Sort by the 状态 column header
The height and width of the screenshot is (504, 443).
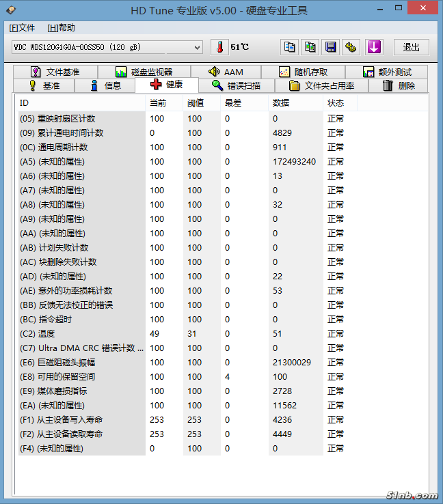[336, 103]
